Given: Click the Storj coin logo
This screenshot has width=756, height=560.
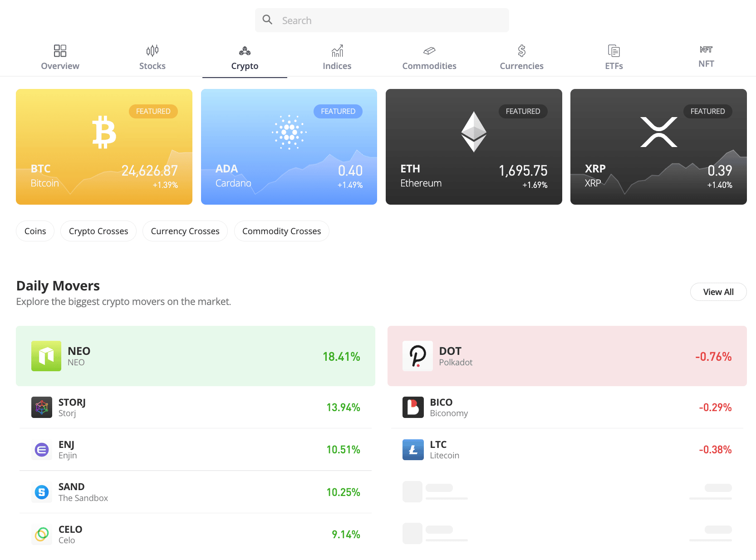Looking at the screenshot, I should click(42, 407).
